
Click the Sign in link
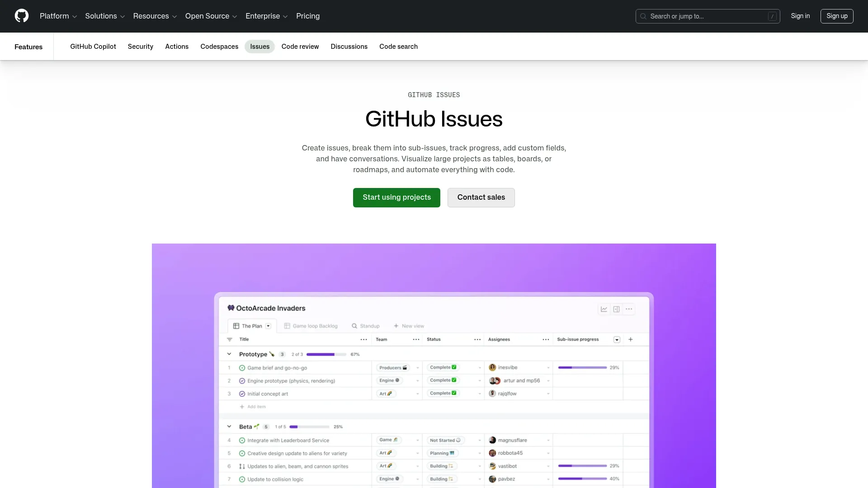800,16
